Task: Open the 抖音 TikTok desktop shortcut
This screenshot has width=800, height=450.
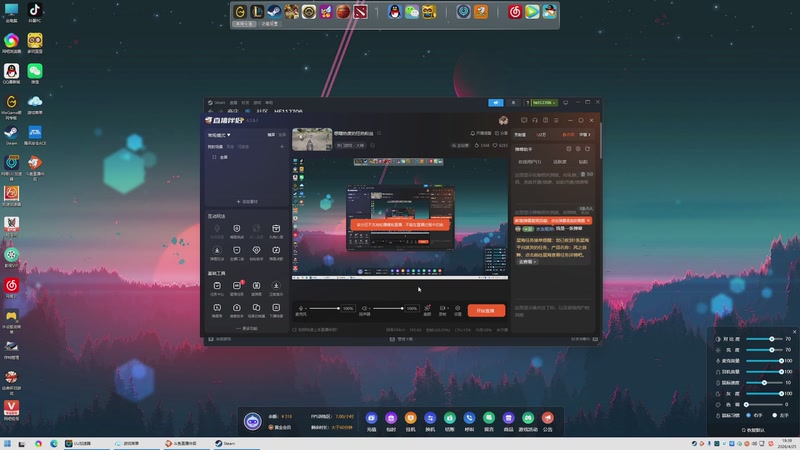Action: (35, 13)
